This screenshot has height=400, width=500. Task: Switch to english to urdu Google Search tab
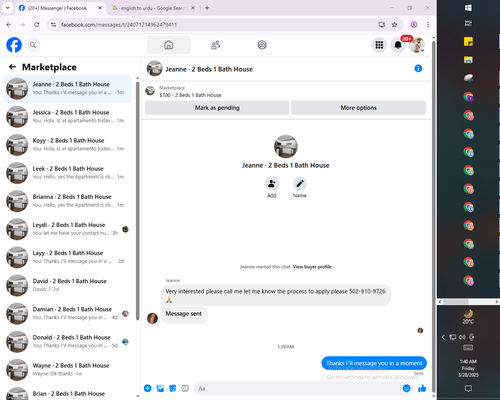tap(153, 8)
